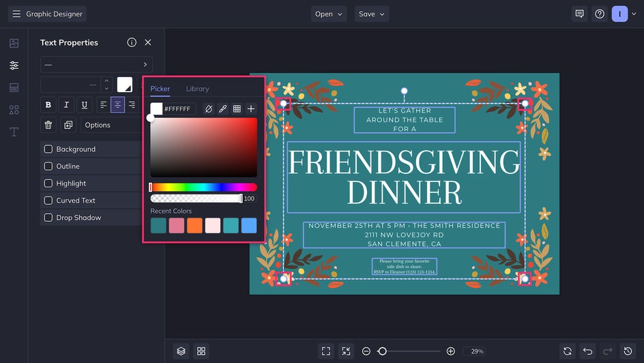The height and width of the screenshot is (363, 644).
Task: Select the pink recent color
Action: tap(177, 225)
